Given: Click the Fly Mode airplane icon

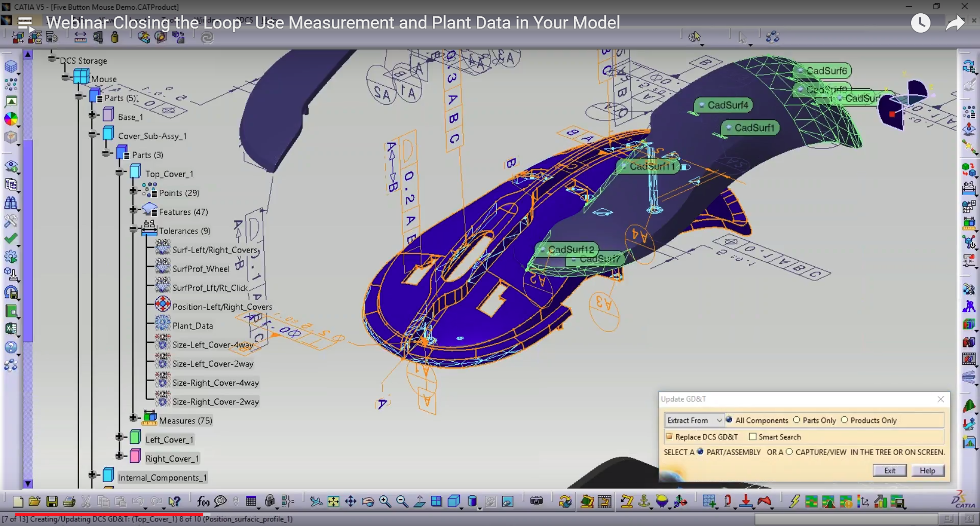Looking at the screenshot, I should tap(316, 502).
